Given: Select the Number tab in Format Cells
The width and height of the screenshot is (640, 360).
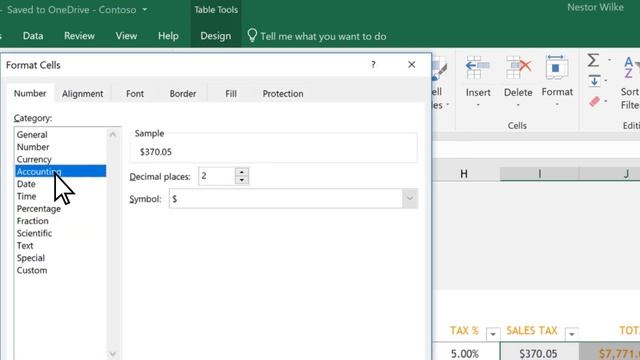Looking at the screenshot, I should coord(30,93).
